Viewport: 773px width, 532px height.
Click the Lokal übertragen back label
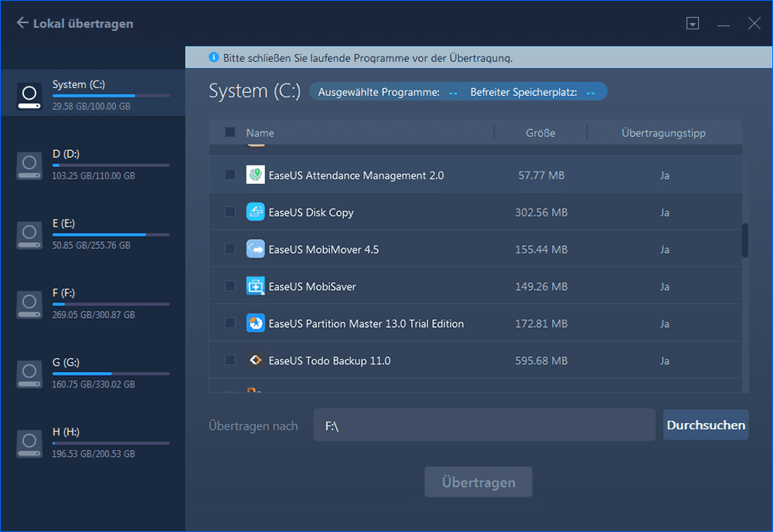pos(83,24)
